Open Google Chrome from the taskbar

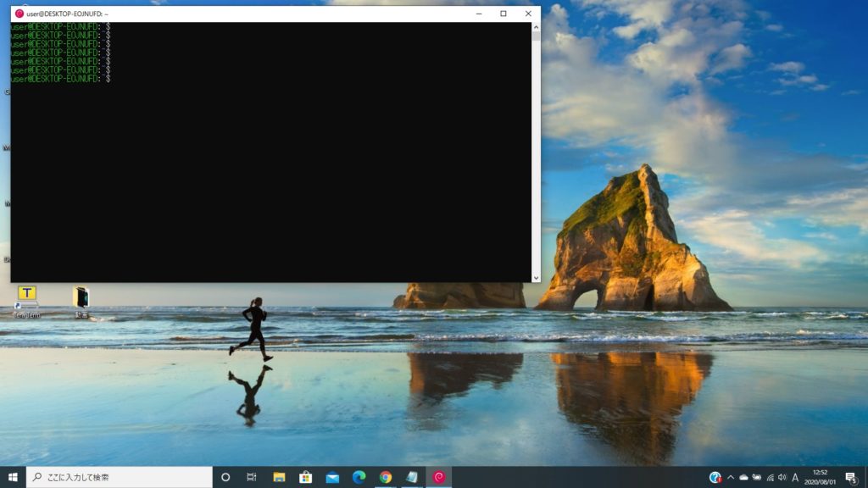(x=386, y=477)
